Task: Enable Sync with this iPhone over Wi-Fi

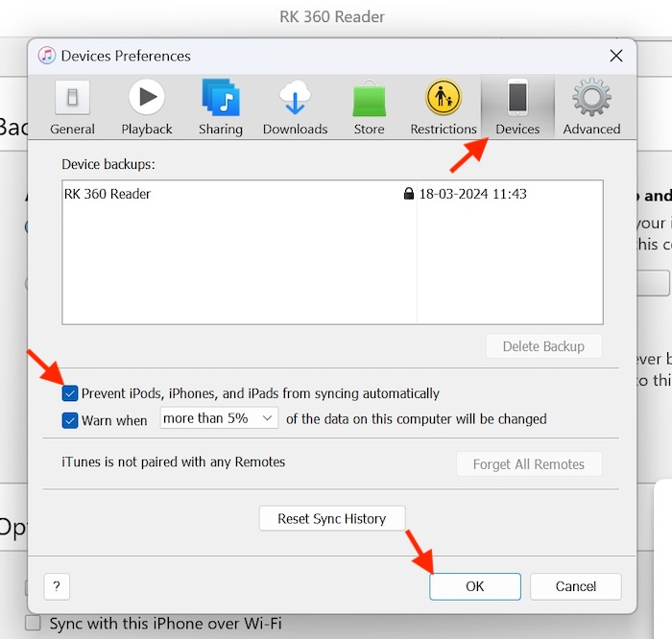Action: 33,623
